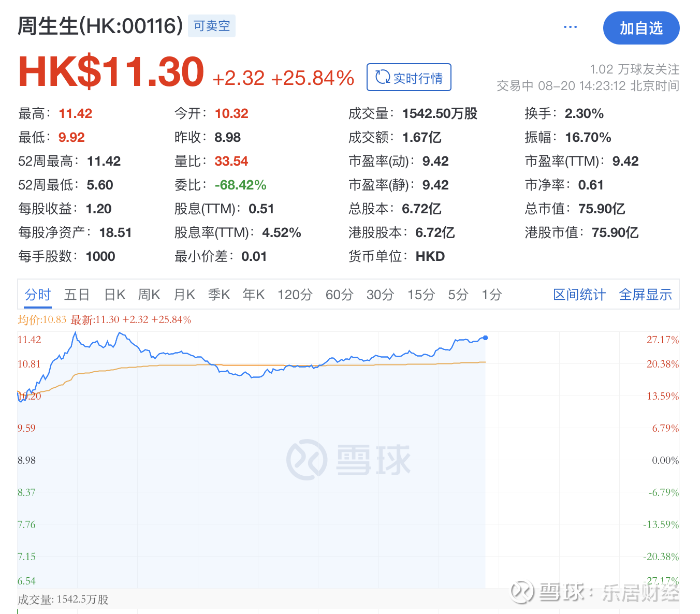Click the 52周最低 value 5.60
This screenshot has width=700, height=614.
[x=100, y=185]
